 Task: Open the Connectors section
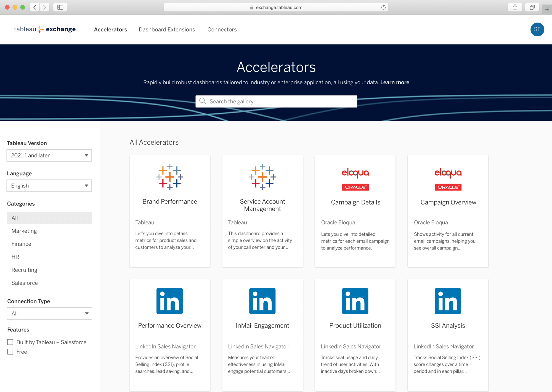click(222, 29)
